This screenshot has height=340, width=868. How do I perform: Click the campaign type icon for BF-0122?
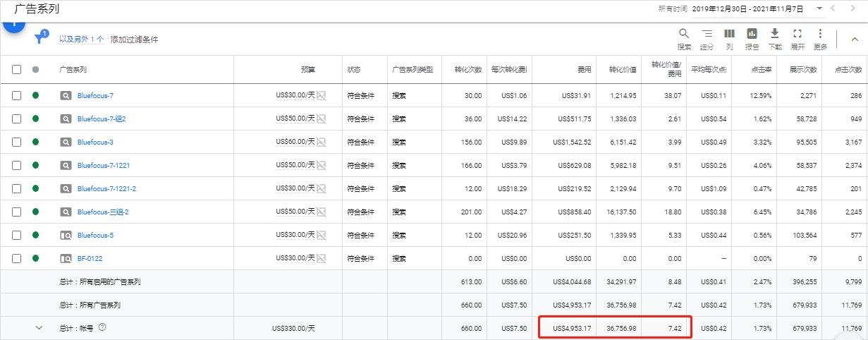coord(66,258)
